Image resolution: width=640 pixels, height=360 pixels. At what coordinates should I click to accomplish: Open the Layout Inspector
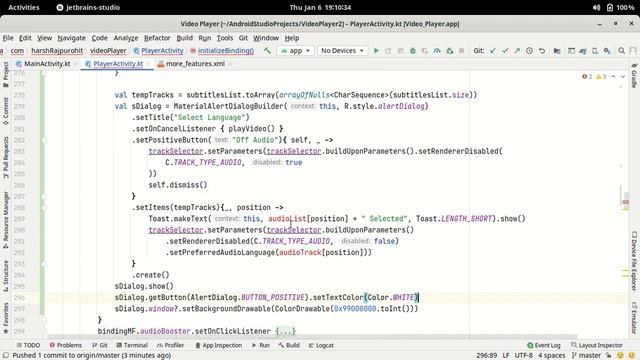(597, 345)
